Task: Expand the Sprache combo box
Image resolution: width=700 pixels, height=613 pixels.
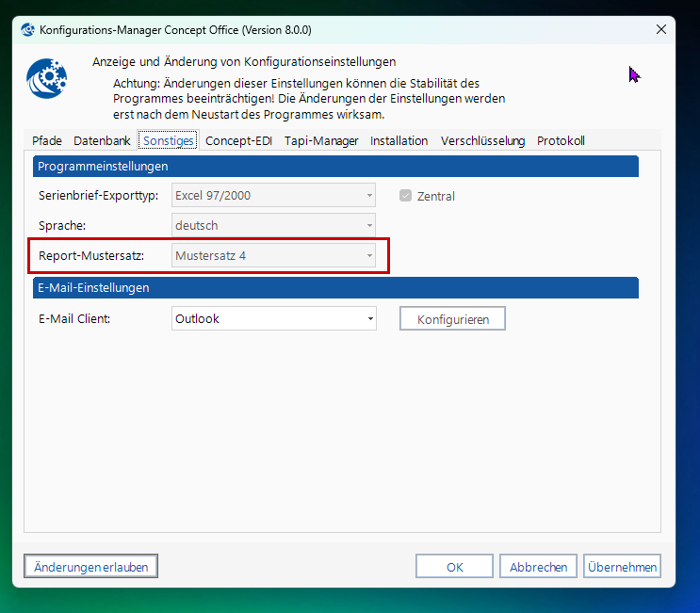Action: (x=273, y=225)
